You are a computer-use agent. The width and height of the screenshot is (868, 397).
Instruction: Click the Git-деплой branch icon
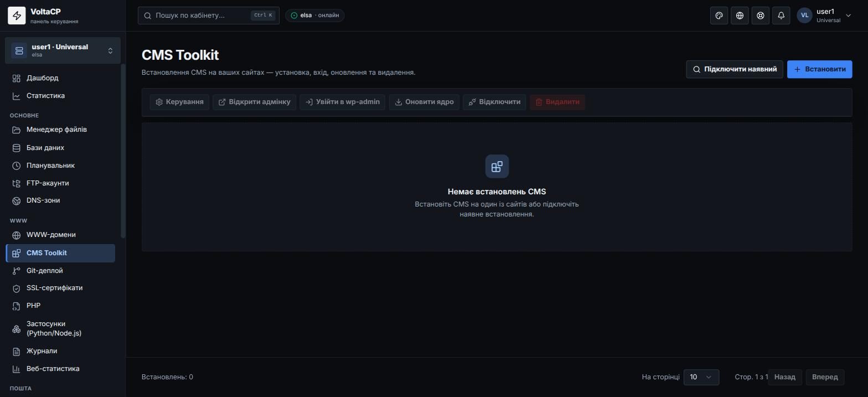point(17,271)
